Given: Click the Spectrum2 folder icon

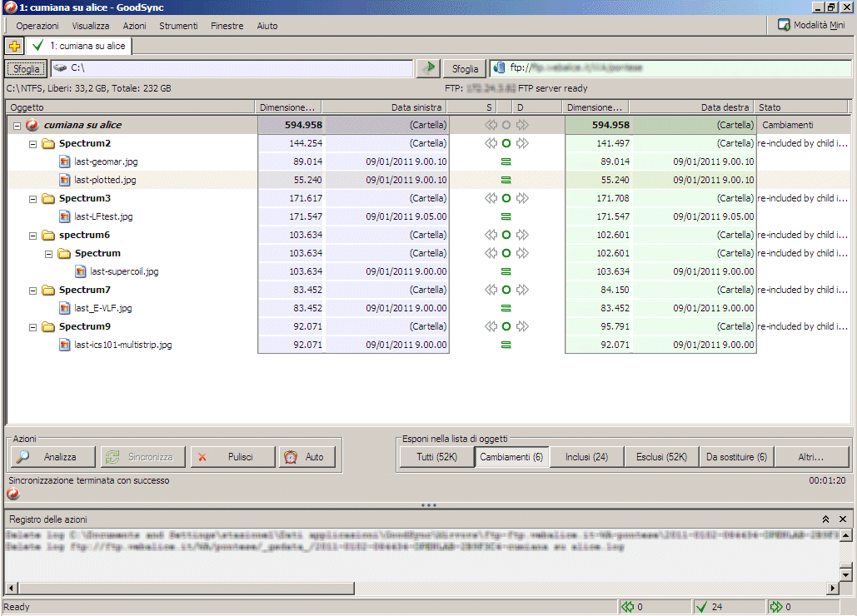Looking at the screenshot, I should 48,144.
